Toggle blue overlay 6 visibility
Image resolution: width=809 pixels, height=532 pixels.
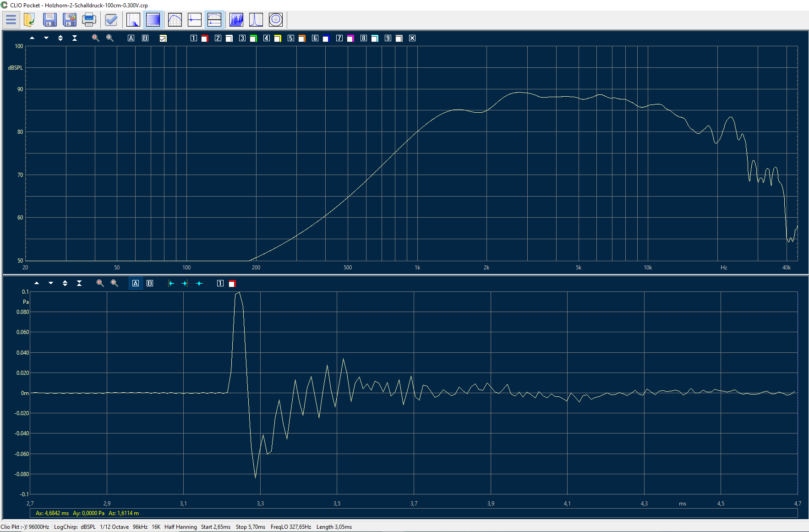[326, 38]
